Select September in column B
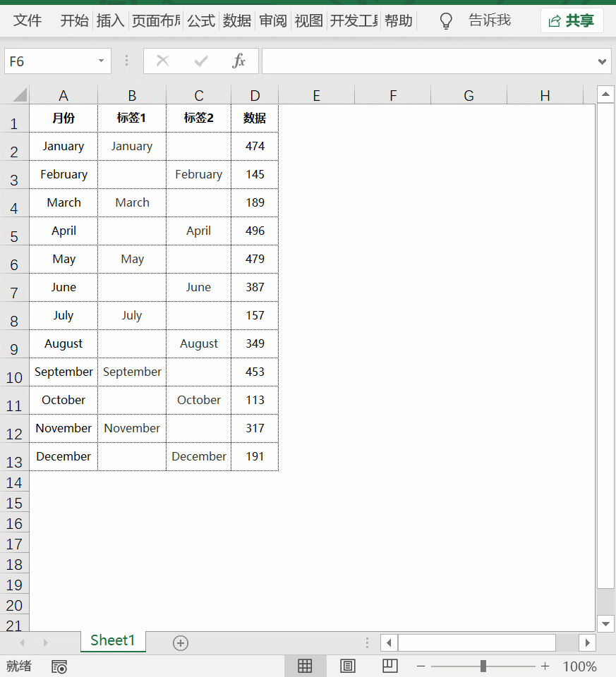Image resolution: width=616 pixels, height=677 pixels. pyautogui.click(x=132, y=372)
